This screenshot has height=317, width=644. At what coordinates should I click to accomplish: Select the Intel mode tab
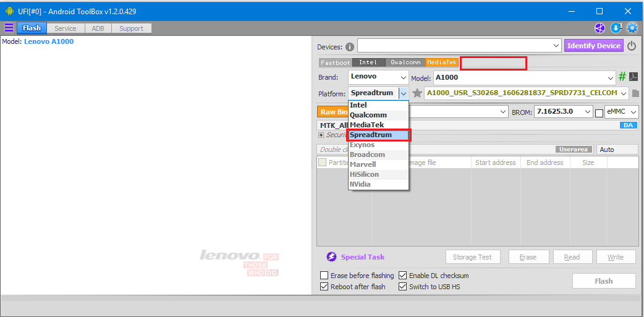[368, 63]
